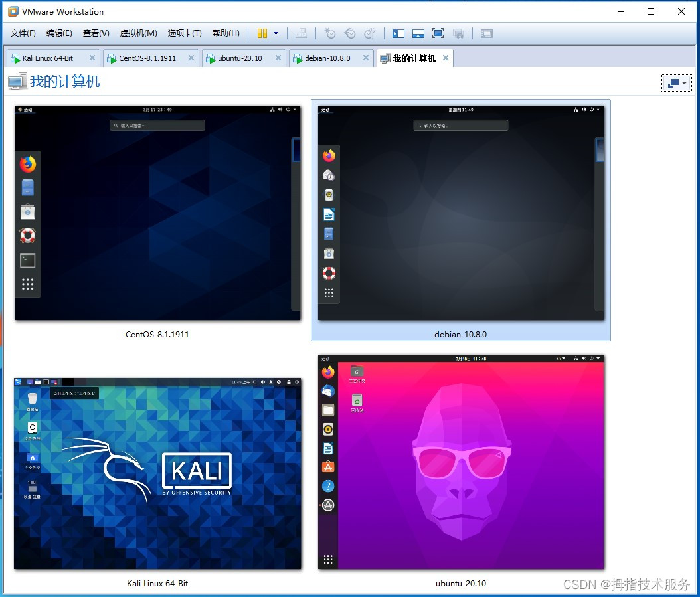Screen dimensions: 700x597
Task: Click the home folder icon on ubuntu desktop
Action: click(357, 371)
